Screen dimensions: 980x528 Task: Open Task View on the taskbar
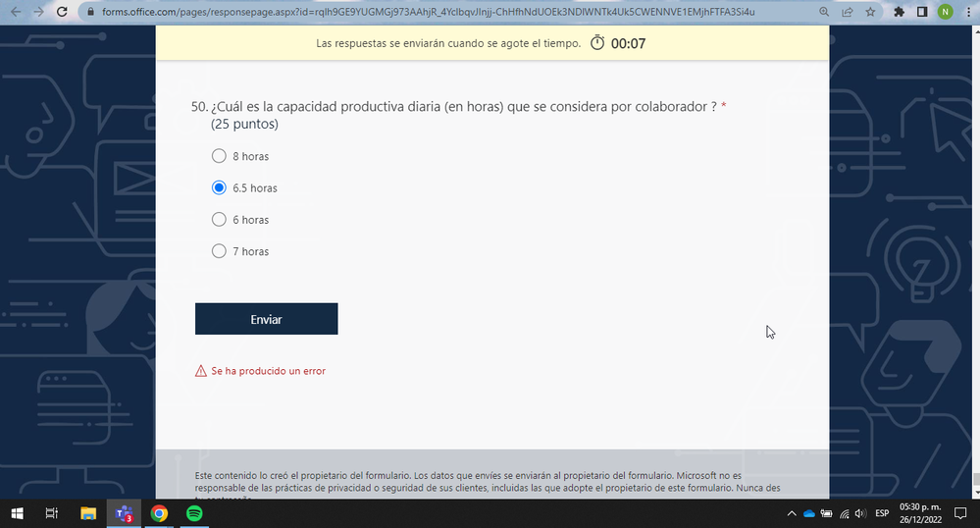pyautogui.click(x=52, y=513)
